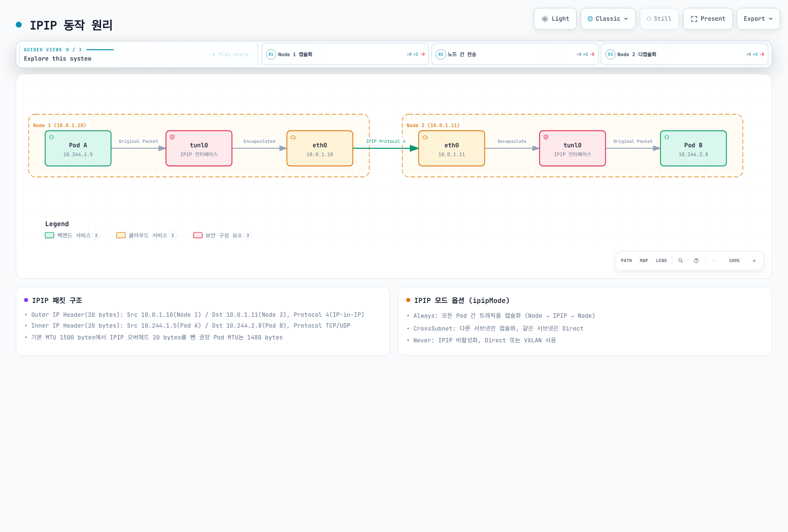Viewport: 788px width, 532px height.
Task: Click the code brackets icon on Pod A
Action: click(x=51, y=137)
